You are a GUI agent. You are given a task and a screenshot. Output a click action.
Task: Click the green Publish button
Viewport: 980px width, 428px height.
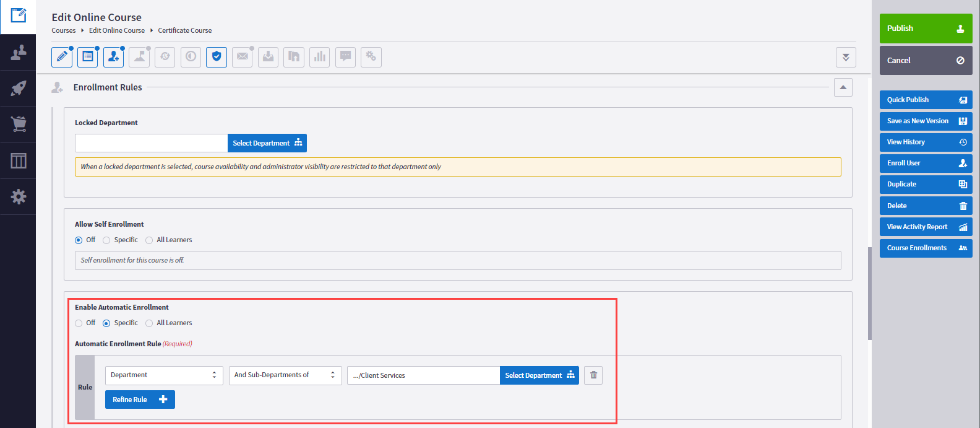[x=926, y=28]
